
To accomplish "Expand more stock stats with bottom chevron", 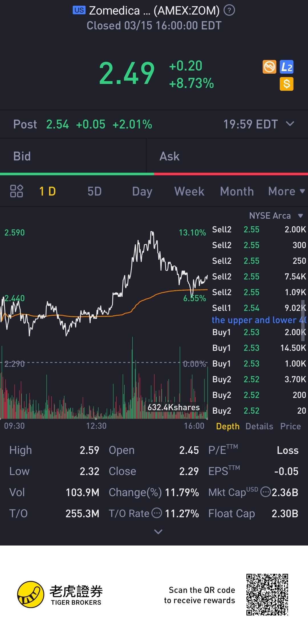I will click(158, 532).
